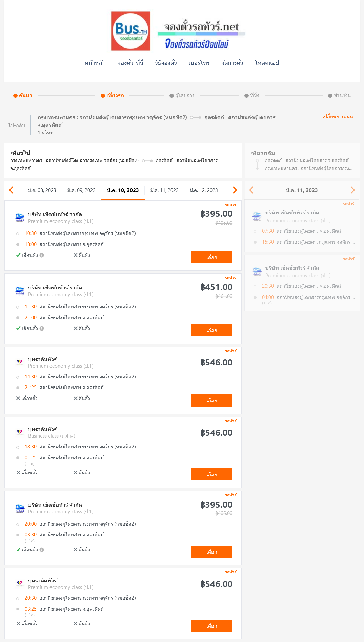Click info icon beside เลื่อนตั๋ว on 20:00 trip

(42, 550)
